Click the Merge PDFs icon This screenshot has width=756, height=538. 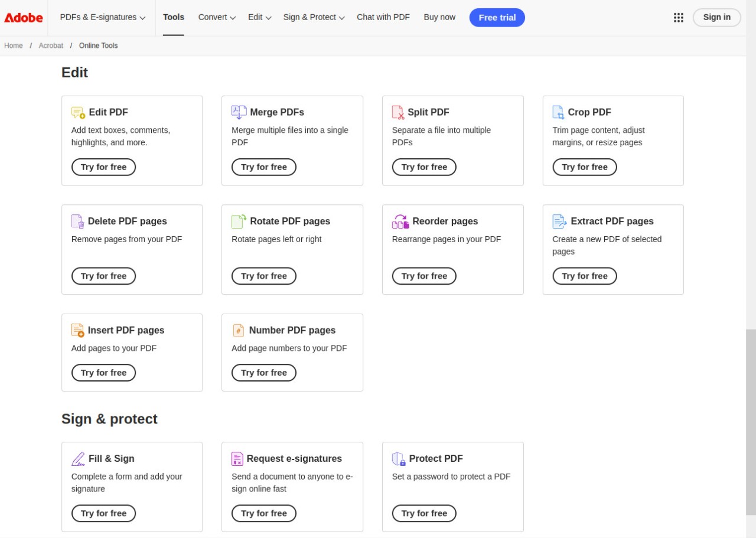pyautogui.click(x=239, y=112)
